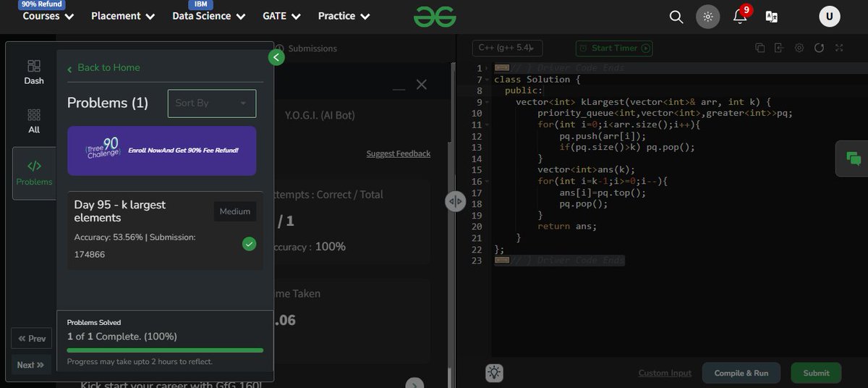Close the Y.O.G.I. bot panel with X
868x388 pixels.
tap(422, 85)
